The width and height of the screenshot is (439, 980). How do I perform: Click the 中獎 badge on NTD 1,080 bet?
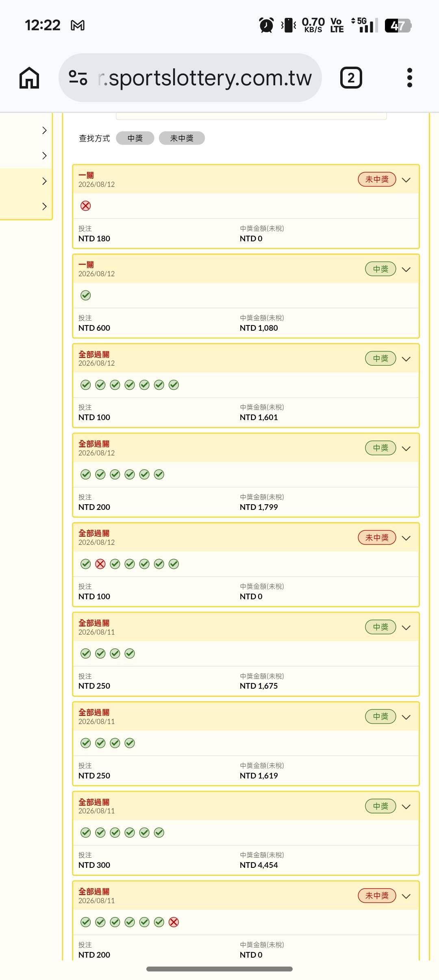[380, 269]
